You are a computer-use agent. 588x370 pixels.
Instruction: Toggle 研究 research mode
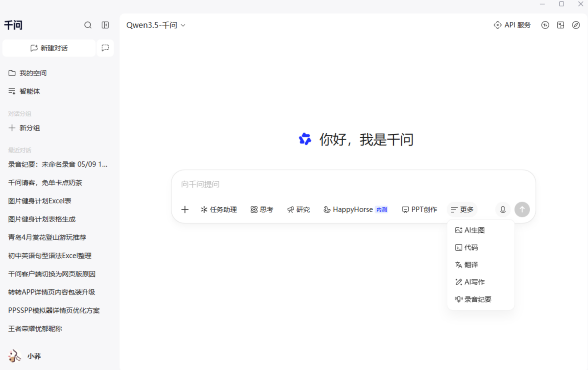point(298,210)
